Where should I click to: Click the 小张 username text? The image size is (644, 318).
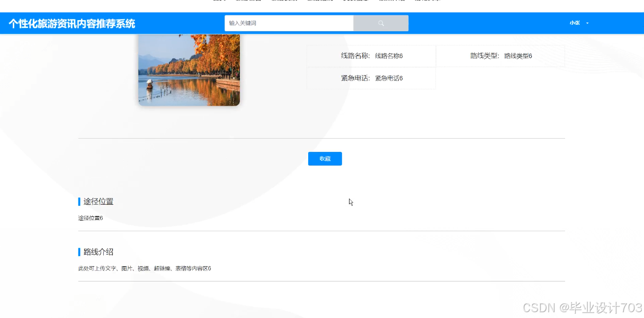point(575,23)
